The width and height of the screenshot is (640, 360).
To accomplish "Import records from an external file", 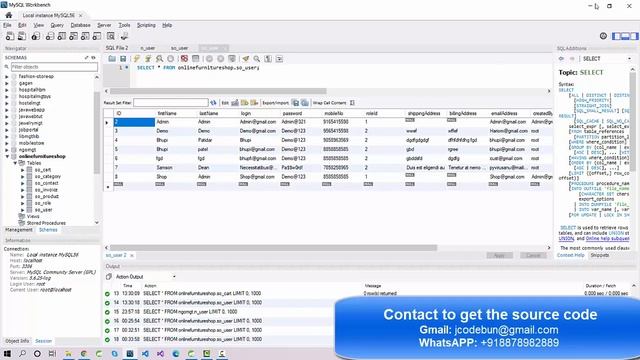I will tap(304, 102).
